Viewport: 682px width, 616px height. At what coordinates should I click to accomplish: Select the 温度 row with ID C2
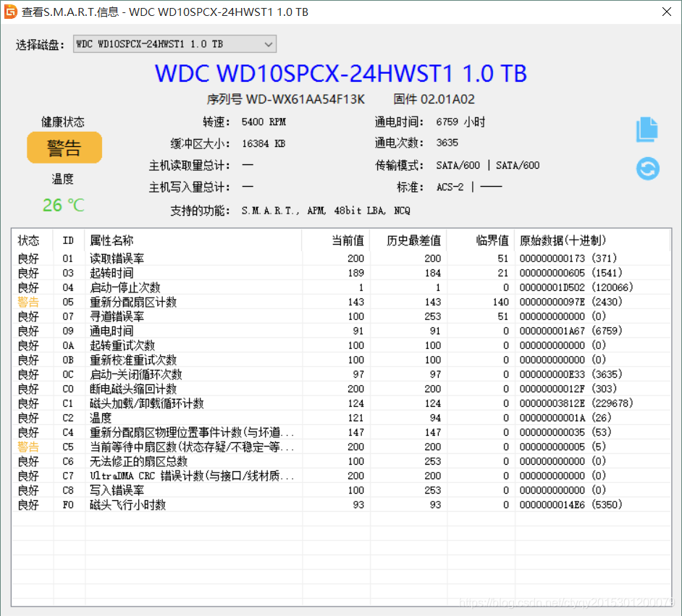pos(341,418)
